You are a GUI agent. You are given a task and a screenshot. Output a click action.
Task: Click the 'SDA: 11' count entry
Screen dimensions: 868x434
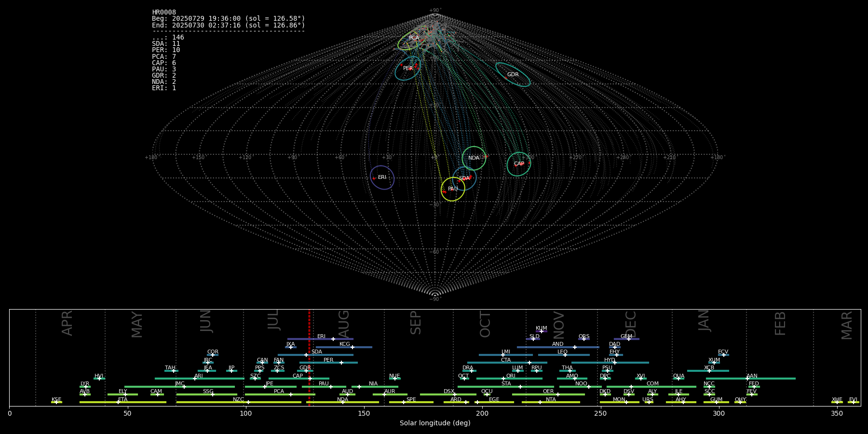click(166, 44)
